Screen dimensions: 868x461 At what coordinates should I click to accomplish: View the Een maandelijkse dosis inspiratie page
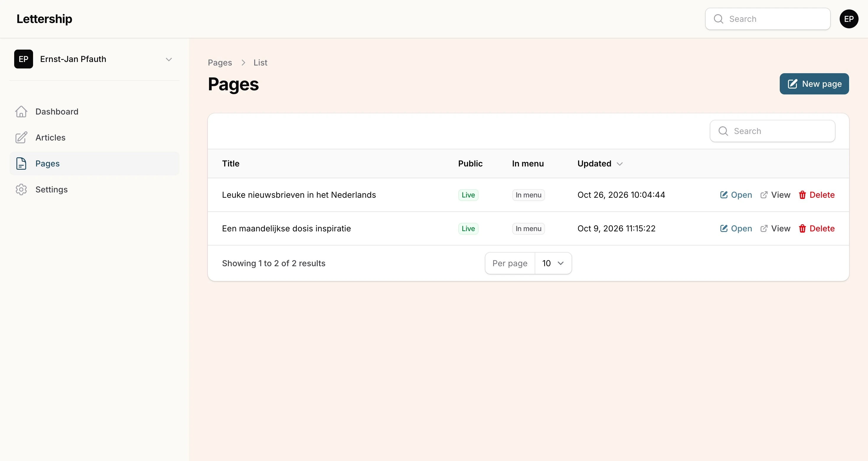click(775, 228)
